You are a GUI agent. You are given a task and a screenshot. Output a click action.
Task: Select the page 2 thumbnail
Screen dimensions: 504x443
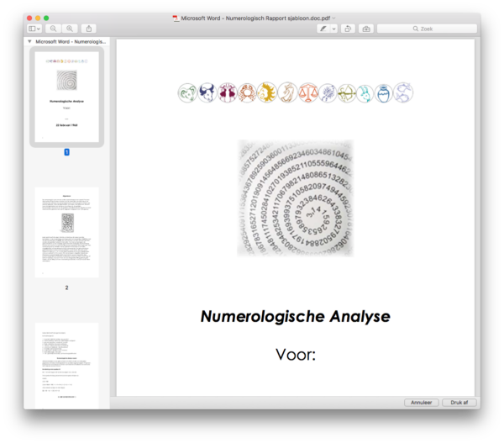(x=66, y=233)
